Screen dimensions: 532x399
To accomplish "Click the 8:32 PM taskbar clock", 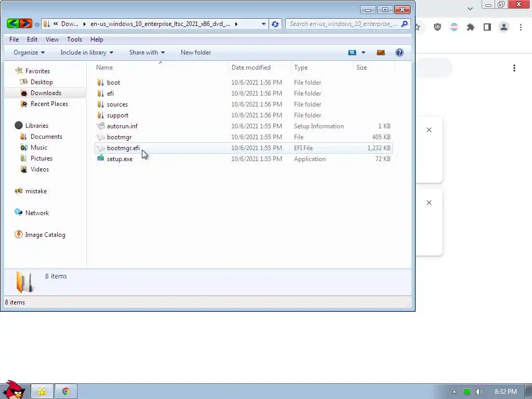I will pos(506,392).
